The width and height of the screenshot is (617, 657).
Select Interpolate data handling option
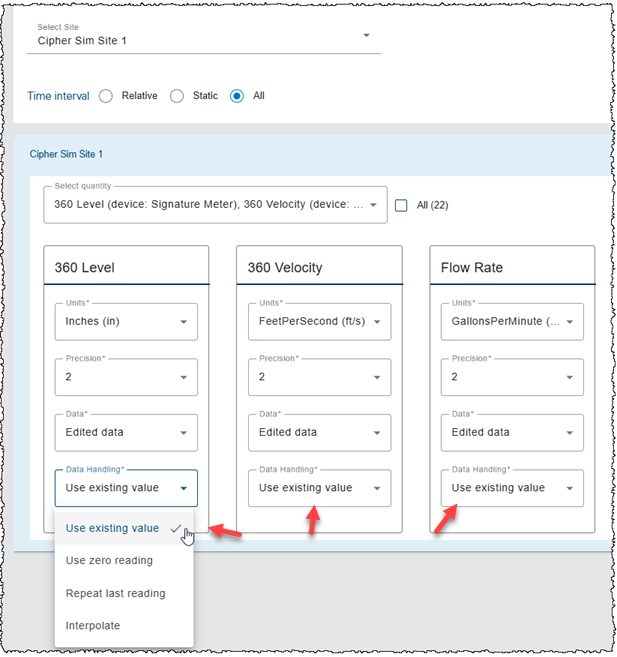tap(93, 625)
